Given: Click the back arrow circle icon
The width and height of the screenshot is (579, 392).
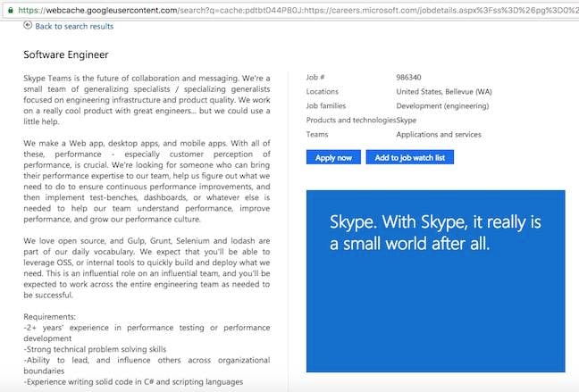Looking at the screenshot, I should tap(28, 25).
